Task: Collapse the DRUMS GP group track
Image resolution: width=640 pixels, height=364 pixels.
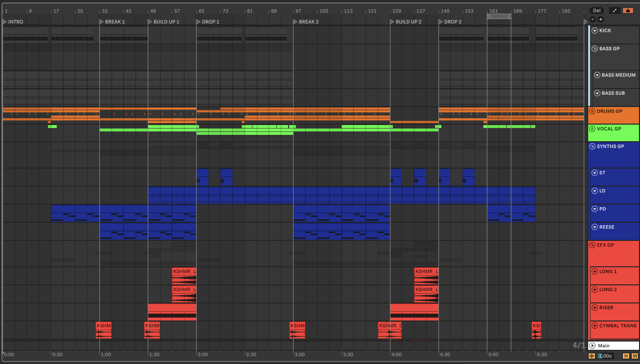Action: [592, 111]
